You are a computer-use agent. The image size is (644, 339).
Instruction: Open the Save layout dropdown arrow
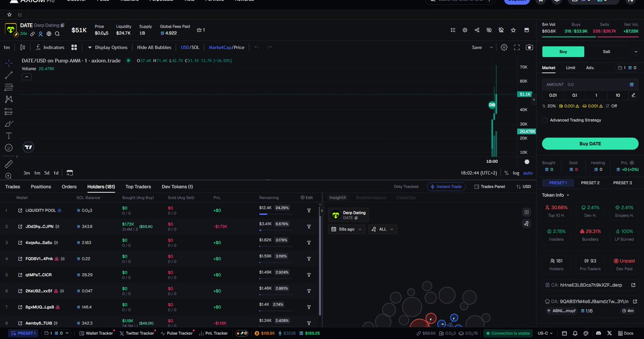[x=492, y=47]
